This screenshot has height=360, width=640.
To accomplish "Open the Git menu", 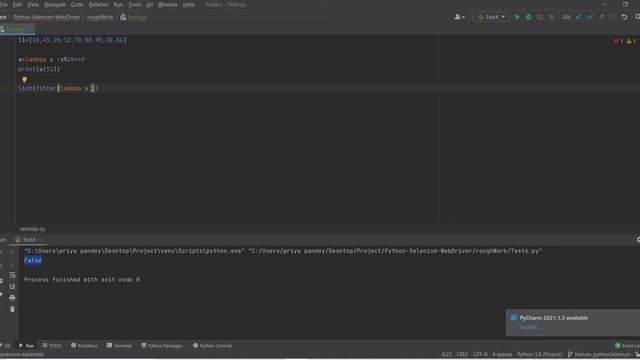I will (150, 4).
